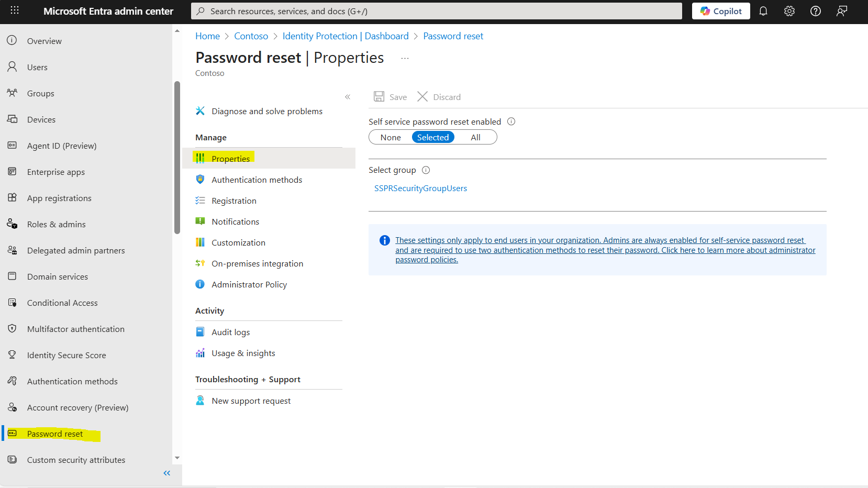The image size is (868, 488).
Task: Select Conditional Access in the sidebar
Action: click(62, 303)
